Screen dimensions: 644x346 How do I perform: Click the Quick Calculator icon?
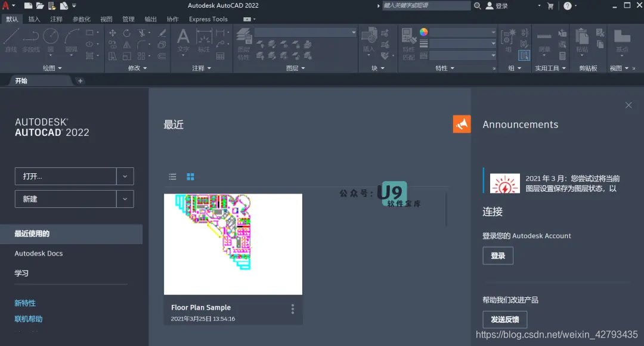(562, 56)
